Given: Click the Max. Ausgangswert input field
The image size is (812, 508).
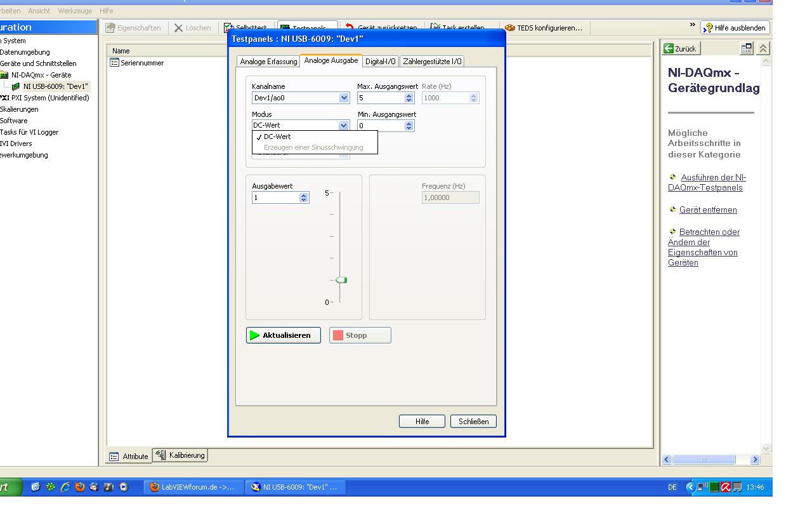Looking at the screenshot, I should point(381,98).
